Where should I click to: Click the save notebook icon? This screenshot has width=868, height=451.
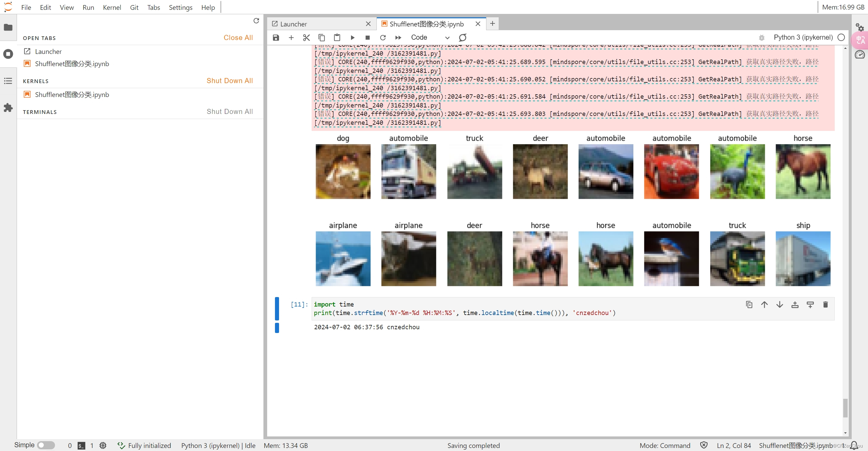coord(277,37)
